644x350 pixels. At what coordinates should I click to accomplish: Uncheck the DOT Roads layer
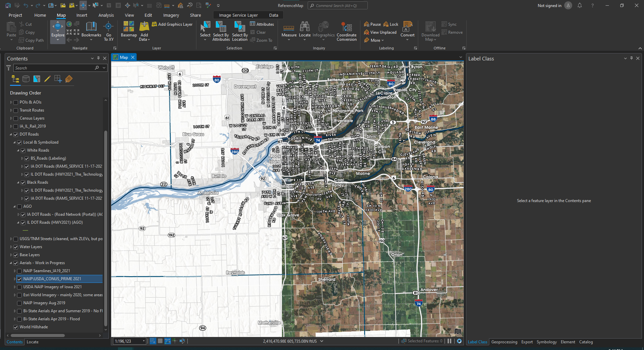(x=16, y=134)
